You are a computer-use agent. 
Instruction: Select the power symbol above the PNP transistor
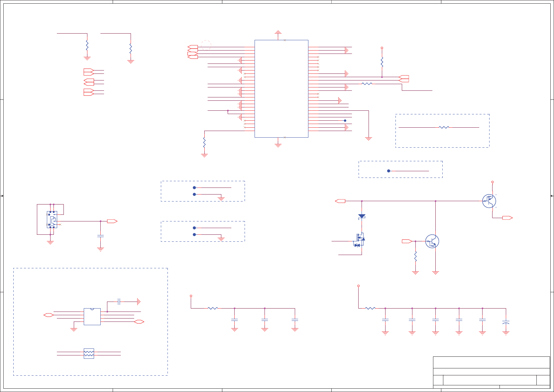493,182
